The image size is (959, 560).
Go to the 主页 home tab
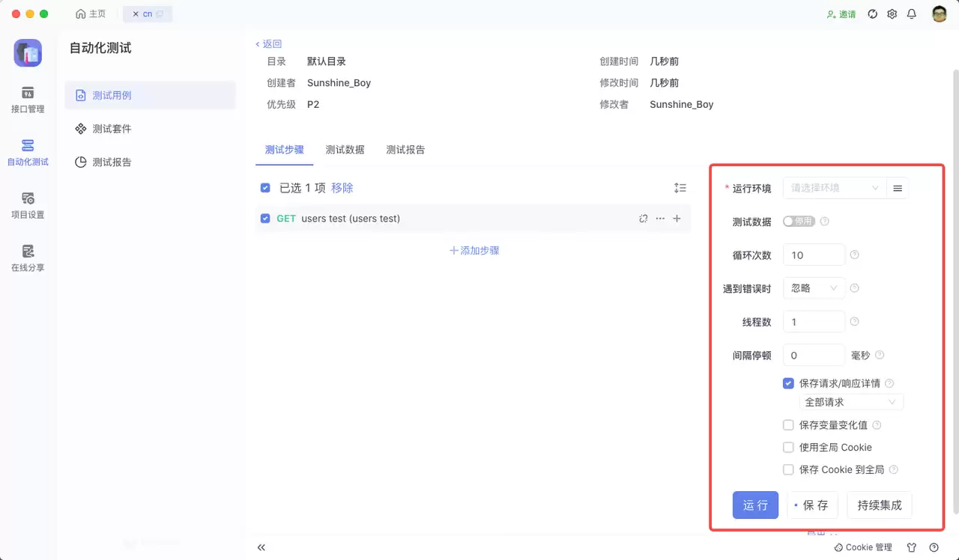click(91, 14)
